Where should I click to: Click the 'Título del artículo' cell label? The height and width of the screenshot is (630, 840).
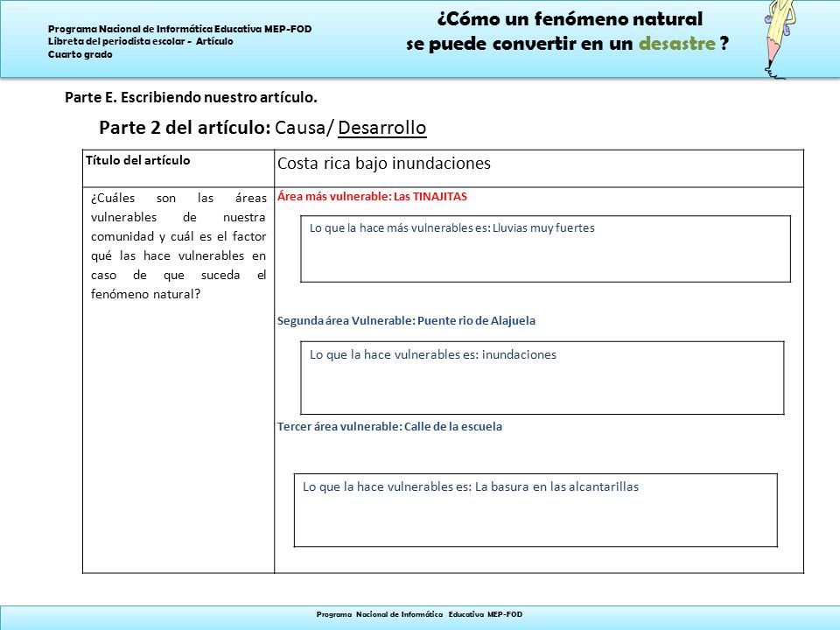point(138,160)
